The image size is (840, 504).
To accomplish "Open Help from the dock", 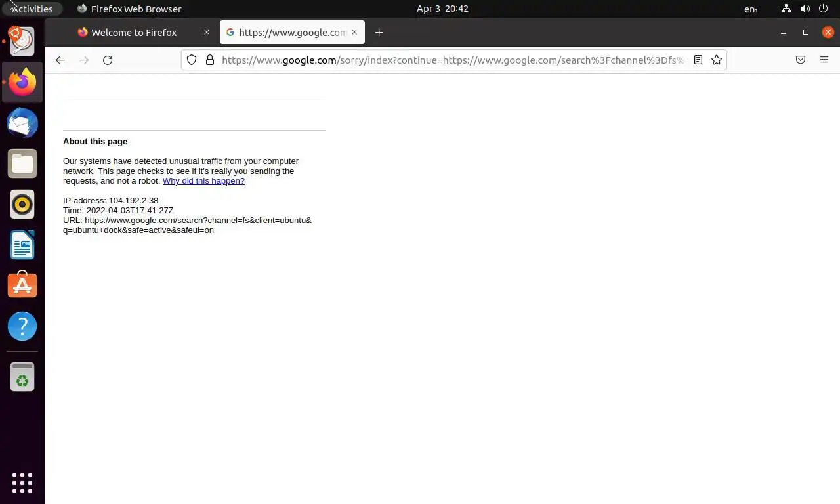I will tap(22, 326).
